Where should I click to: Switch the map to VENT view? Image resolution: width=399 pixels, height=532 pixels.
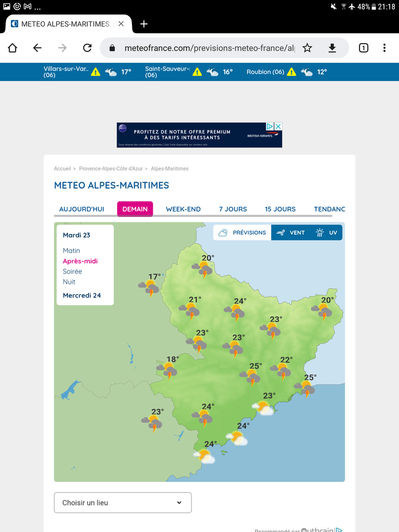tap(290, 232)
